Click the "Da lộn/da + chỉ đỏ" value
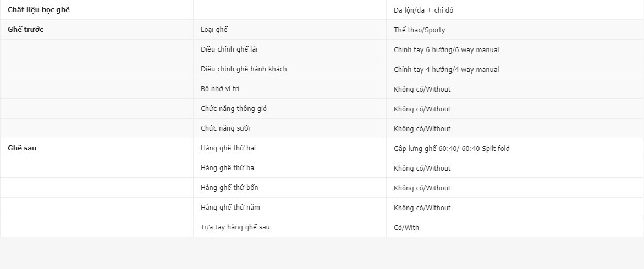The height and width of the screenshot is (269, 644). click(x=423, y=10)
